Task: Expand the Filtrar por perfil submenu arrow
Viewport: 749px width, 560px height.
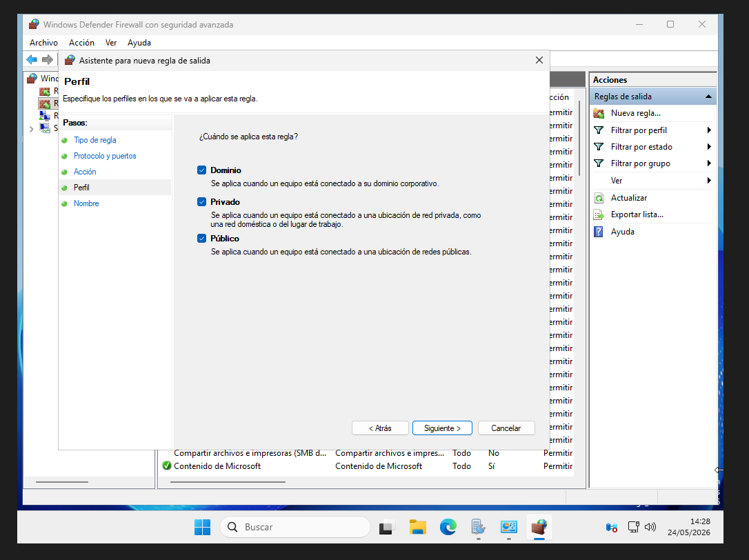Action: pyautogui.click(x=709, y=130)
